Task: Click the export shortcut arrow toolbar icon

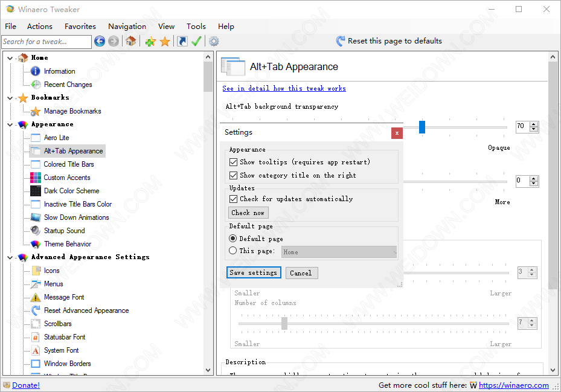Action: (182, 42)
